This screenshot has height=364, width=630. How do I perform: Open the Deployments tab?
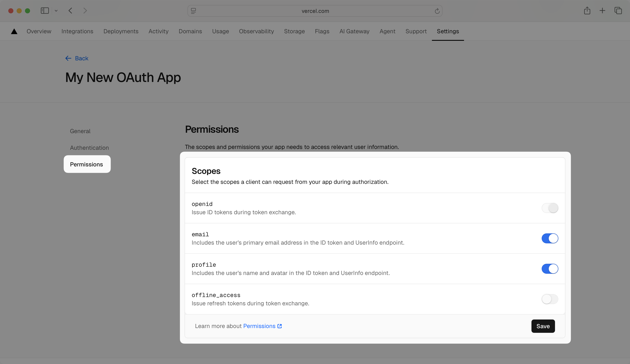[121, 31]
